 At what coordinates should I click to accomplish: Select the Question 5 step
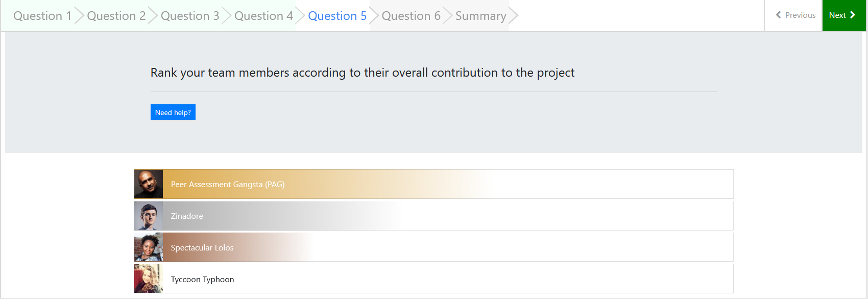[x=337, y=16]
